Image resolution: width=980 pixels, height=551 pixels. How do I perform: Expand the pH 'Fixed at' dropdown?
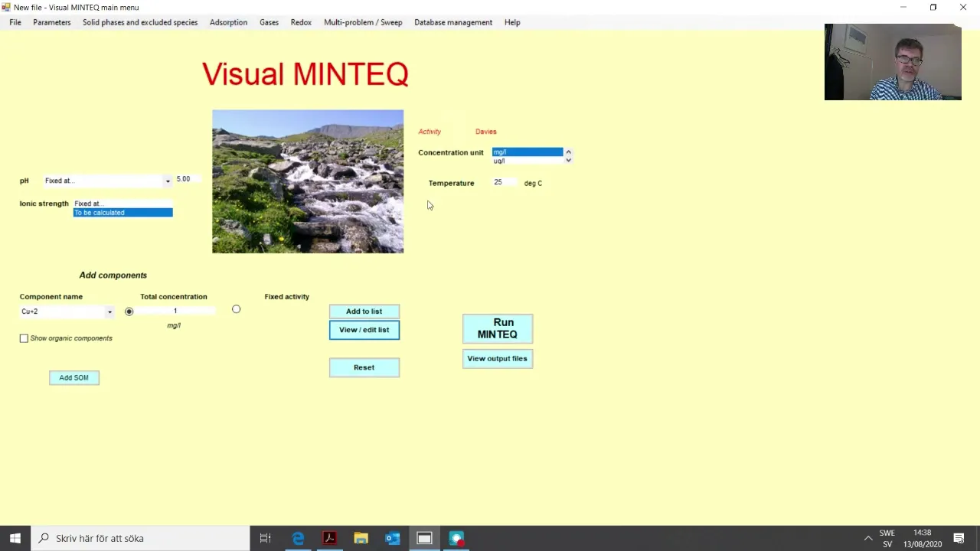pyautogui.click(x=167, y=181)
